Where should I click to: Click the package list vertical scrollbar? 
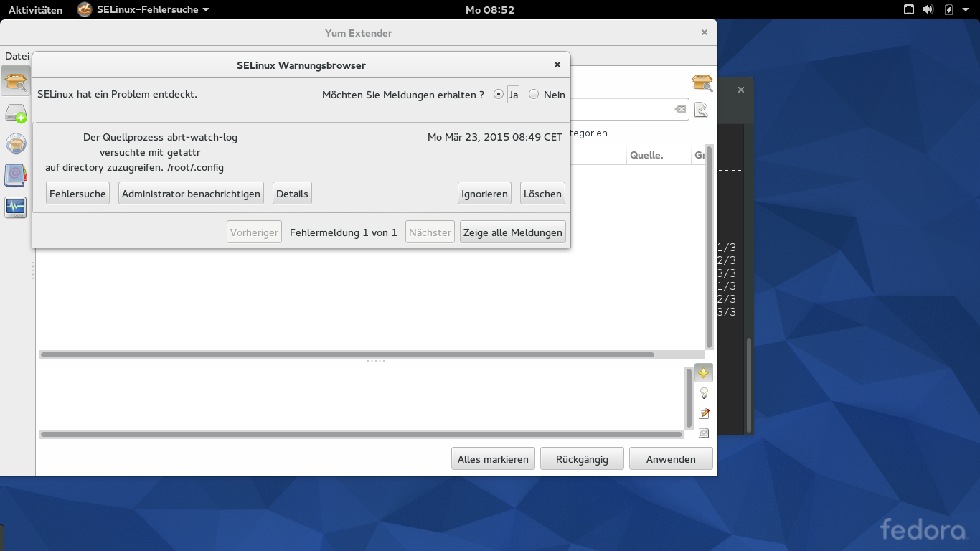709,248
